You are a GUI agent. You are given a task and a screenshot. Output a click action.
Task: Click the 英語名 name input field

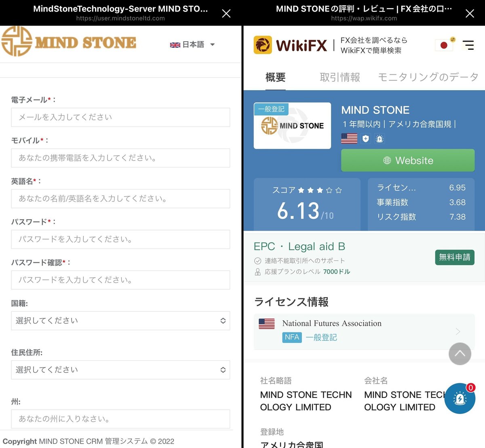(120, 199)
